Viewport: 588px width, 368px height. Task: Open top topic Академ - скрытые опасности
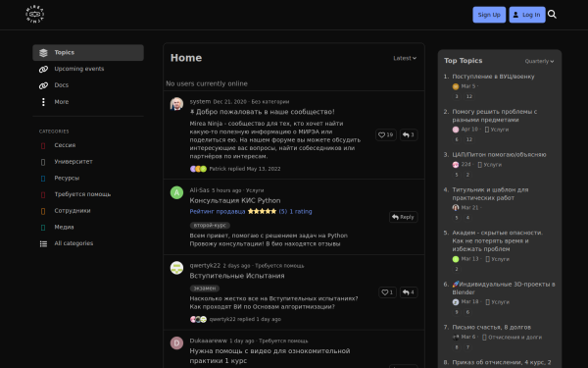497,241
